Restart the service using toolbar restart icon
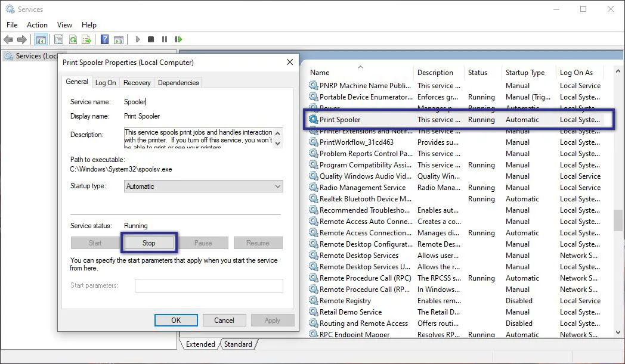The width and height of the screenshot is (625, 364). coord(178,39)
